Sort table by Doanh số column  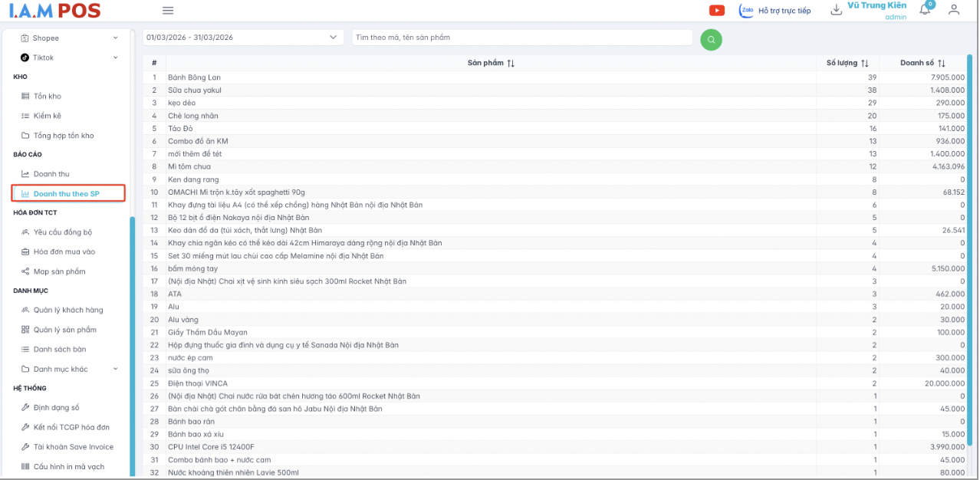pyautogui.click(x=922, y=63)
